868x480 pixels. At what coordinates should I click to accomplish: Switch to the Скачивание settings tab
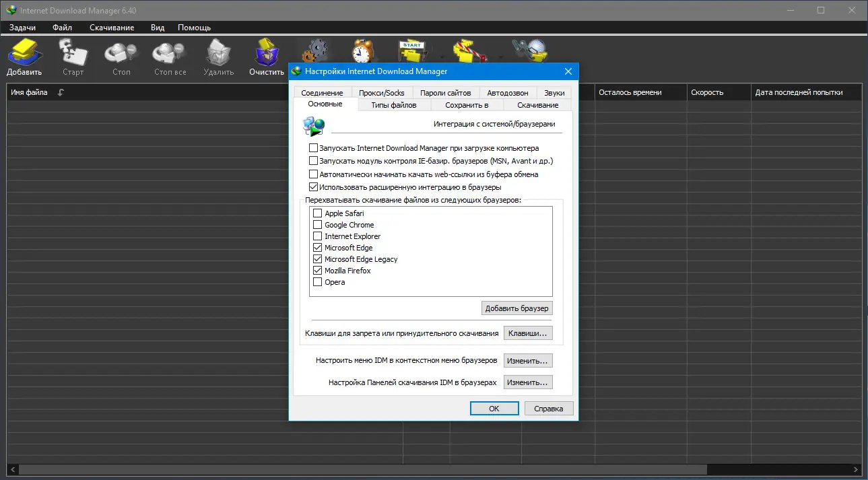point(538,105)
